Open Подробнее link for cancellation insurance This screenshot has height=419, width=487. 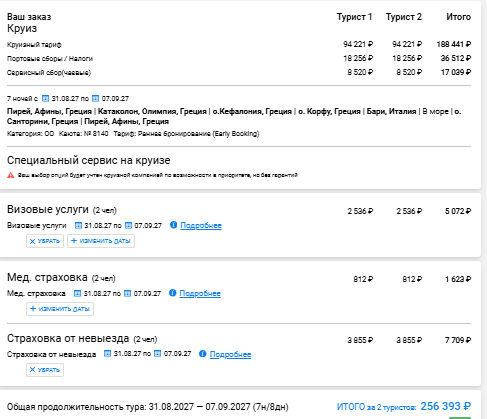[230, 354]
